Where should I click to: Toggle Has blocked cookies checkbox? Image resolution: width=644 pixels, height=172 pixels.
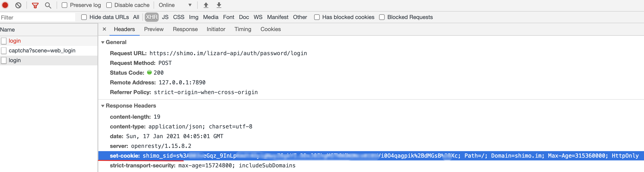(317, 17)
